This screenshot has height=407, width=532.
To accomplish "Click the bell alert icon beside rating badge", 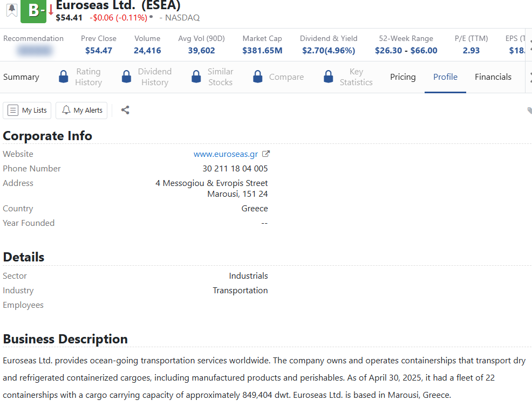I will (11, 10).
